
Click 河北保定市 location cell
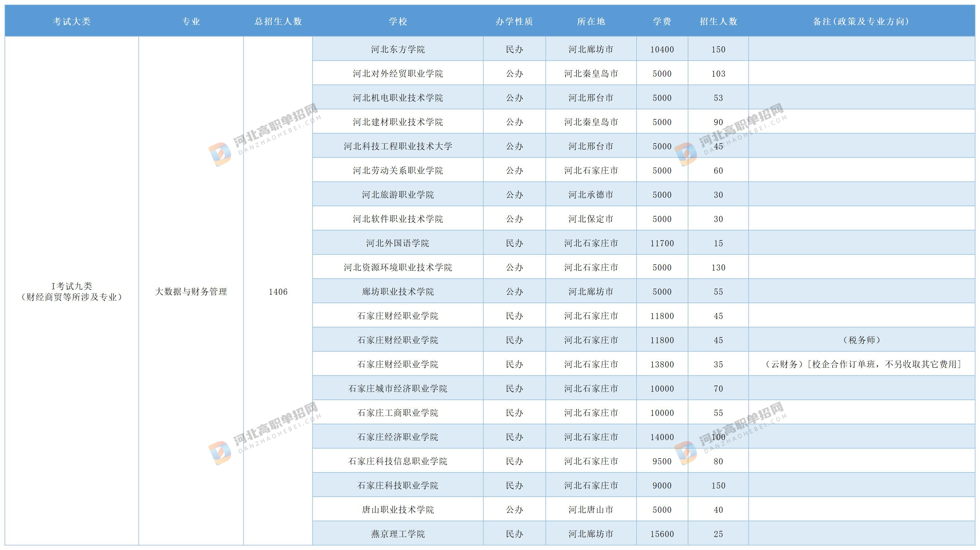point(591,219)
